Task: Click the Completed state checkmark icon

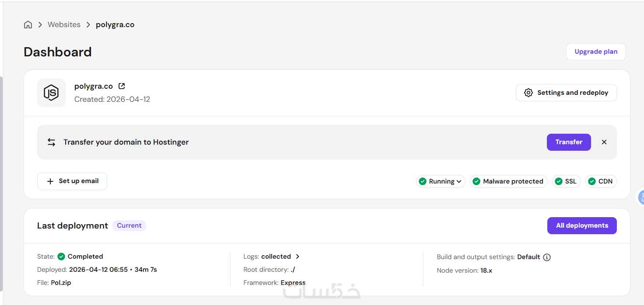Action: coord(61,256)
